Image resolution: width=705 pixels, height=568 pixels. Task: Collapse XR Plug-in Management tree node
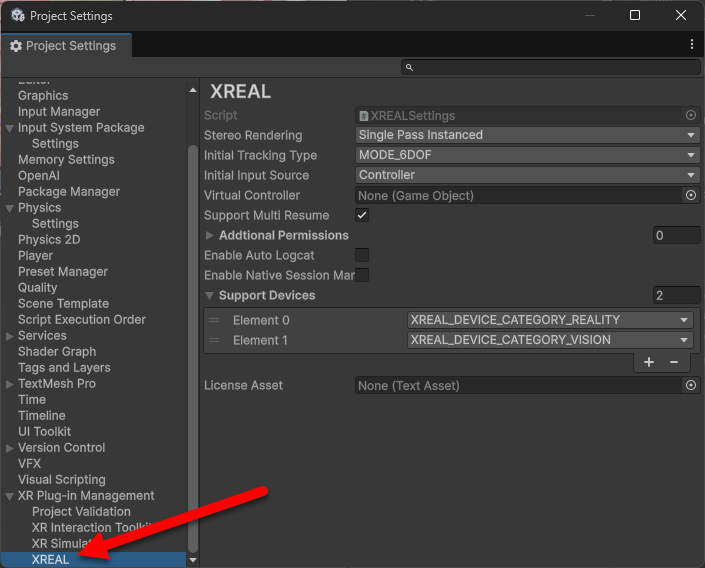point(9,496)
